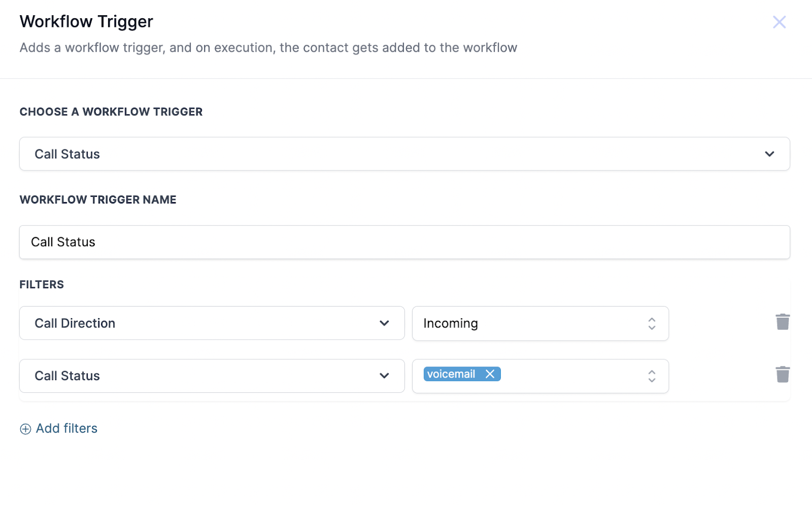Delete the Call Status filter row
The height and width of the screenshot is (506, 812).
click(783, 374)
